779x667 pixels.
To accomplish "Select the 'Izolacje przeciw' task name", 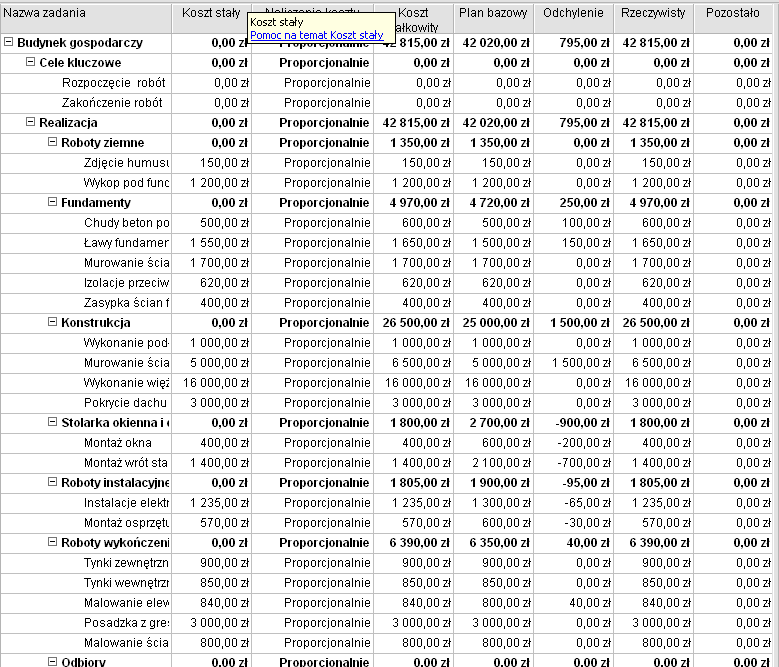I will click(x=126, y=283).
